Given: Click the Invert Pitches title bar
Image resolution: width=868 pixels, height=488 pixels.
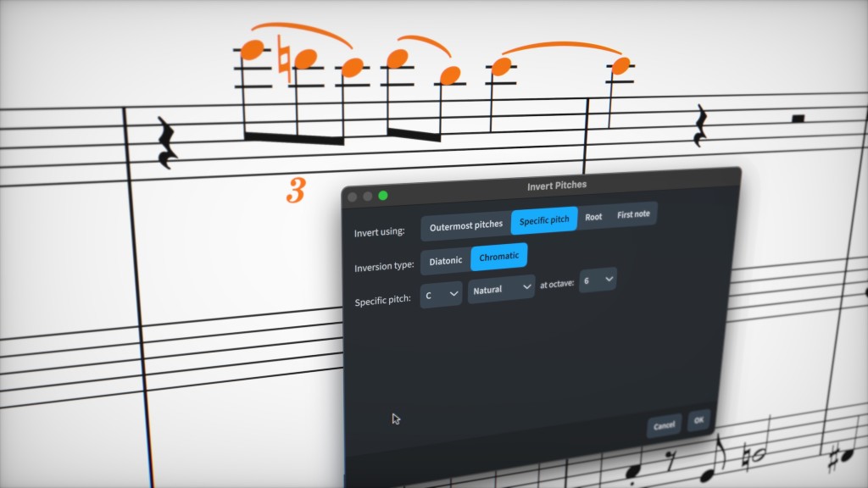Looking at the screenshot, I should 556,185.
